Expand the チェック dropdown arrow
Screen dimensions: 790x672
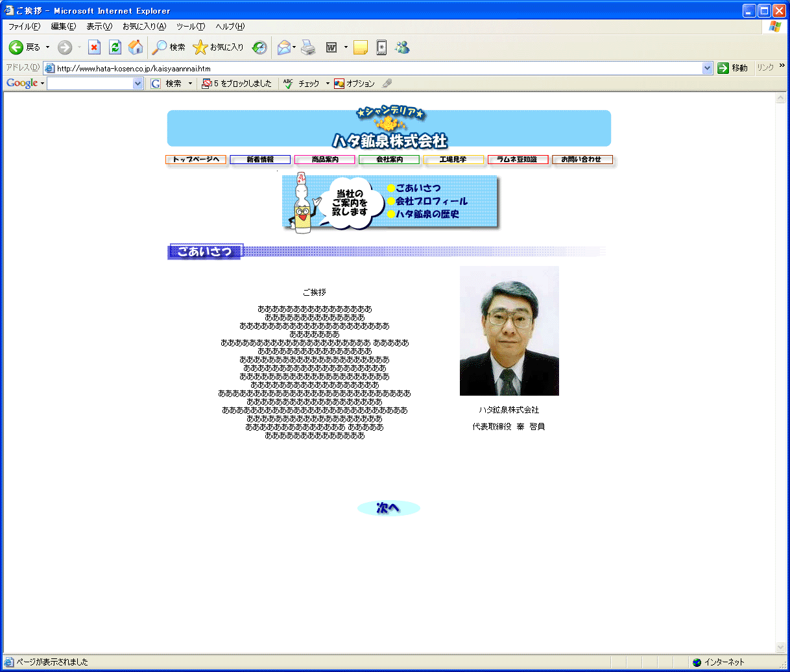pos(328,84)
